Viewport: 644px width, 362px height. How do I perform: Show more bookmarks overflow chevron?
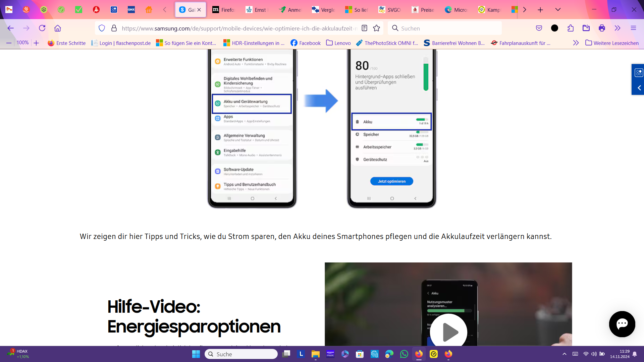[x=576, y=43]
